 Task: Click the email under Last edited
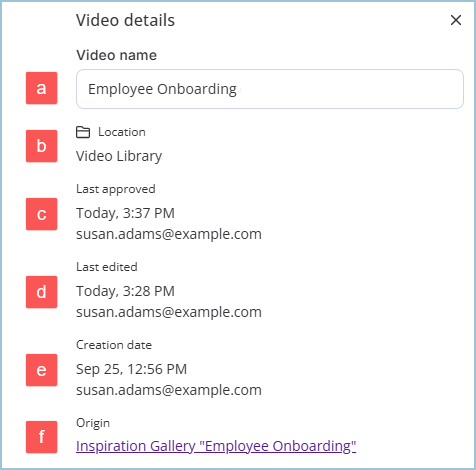point(169,312)
